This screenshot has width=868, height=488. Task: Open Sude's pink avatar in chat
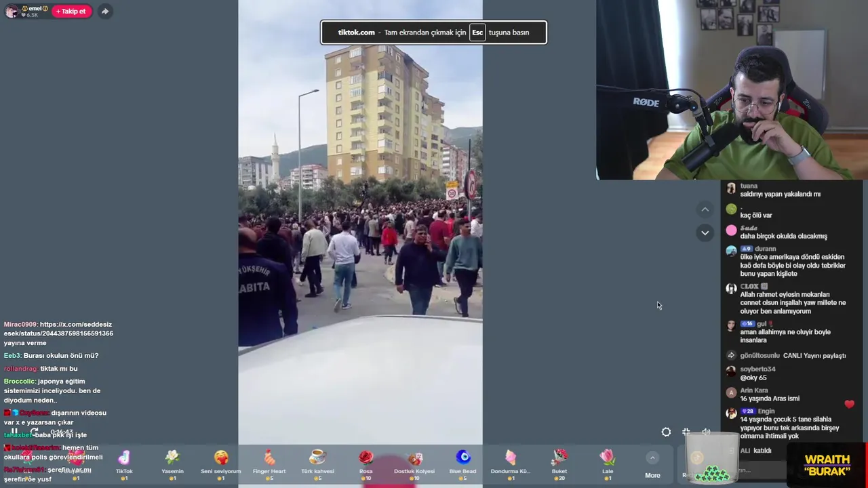point(731,230)
